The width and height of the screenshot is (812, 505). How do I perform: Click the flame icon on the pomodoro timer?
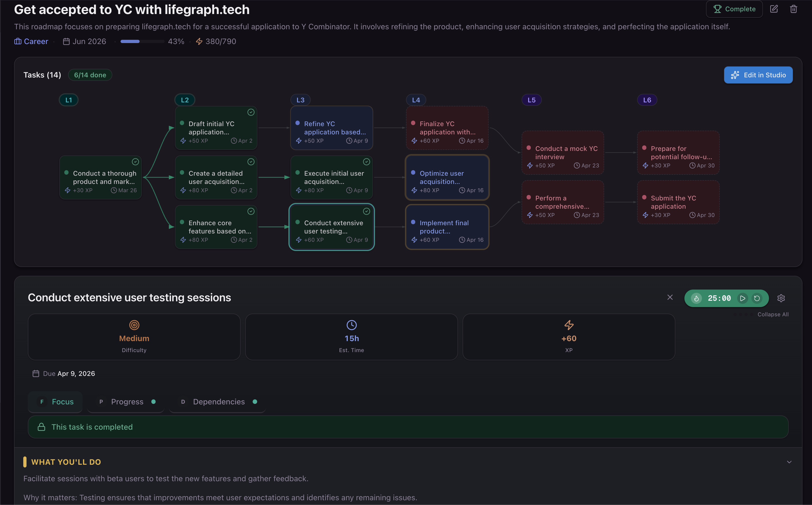[697, 298]
